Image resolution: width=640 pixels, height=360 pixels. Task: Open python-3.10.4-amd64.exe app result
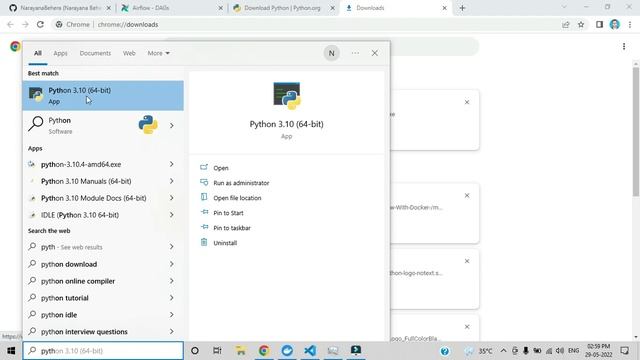(95, 164)
